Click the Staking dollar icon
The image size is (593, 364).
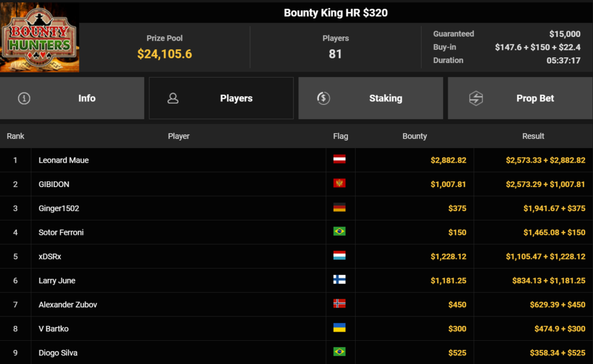pos(324,98)
